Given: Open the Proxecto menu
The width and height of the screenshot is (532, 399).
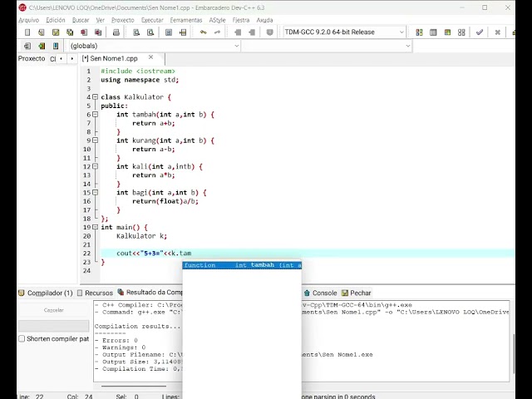Looking at the screenshot, I should coord(123,20).
